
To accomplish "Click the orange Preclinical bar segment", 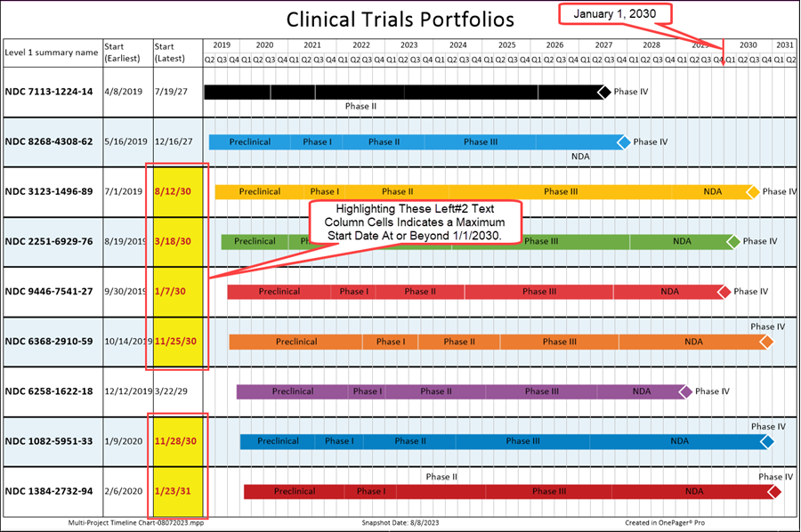I will click(x=295, y=342).
